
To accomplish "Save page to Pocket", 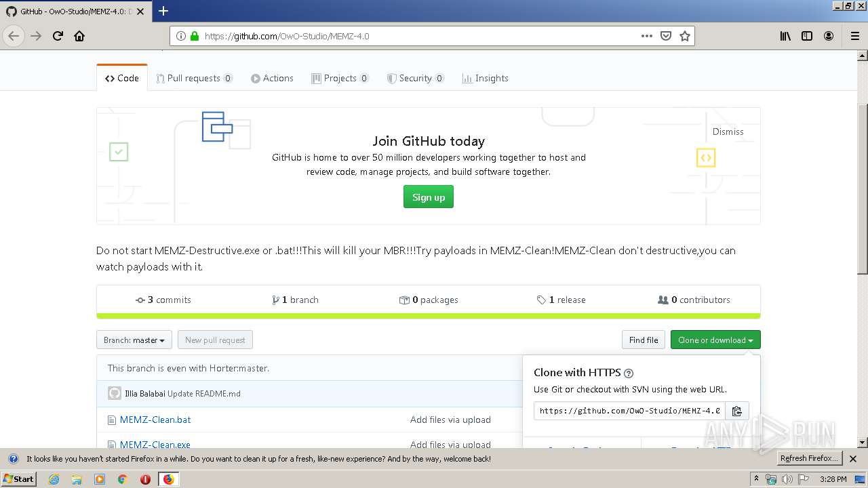I will pyautogui.click(x=666, y=36).
